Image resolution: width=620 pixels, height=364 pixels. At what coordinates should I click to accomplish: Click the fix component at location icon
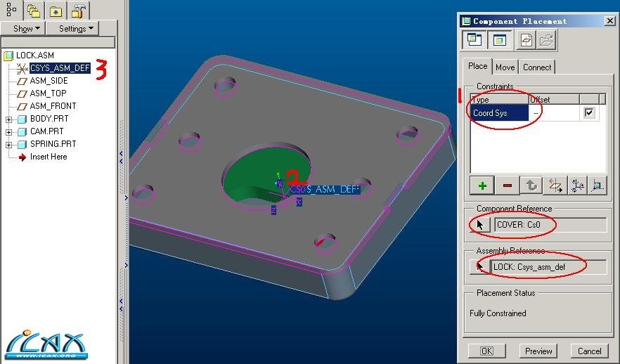tap(597, 186)
